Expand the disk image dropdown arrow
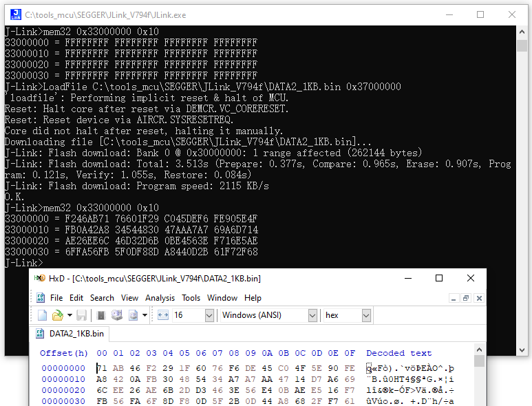The image size is (532, 406). click(x=145, y=315)
